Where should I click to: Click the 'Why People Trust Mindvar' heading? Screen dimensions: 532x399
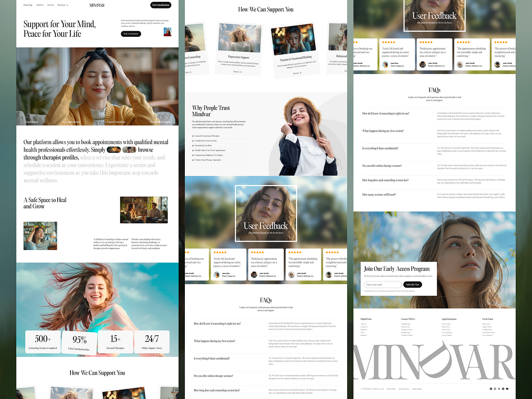[211, 111]
